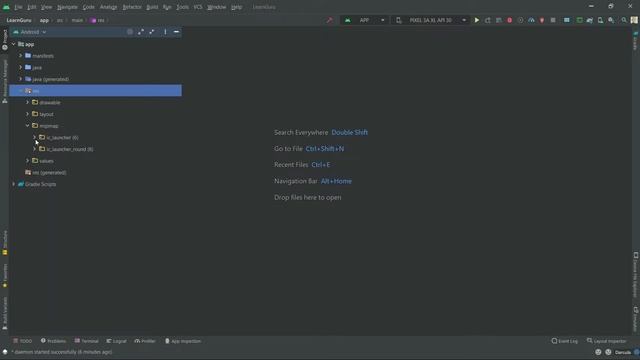Image resolution: width=640 pixels, height=360 pixels.
Task: Click the second face icon in status bar
Action: tap(608, 352)
